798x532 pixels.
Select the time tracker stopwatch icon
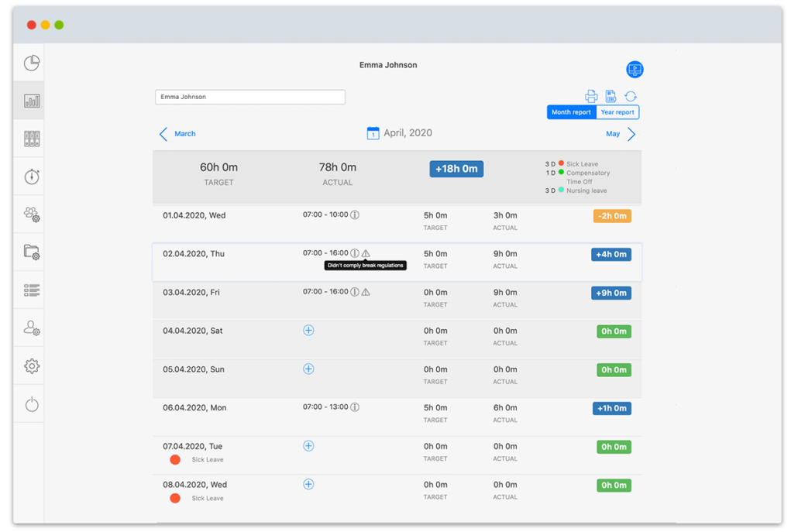pyautogui.click(x=31, y=176)
